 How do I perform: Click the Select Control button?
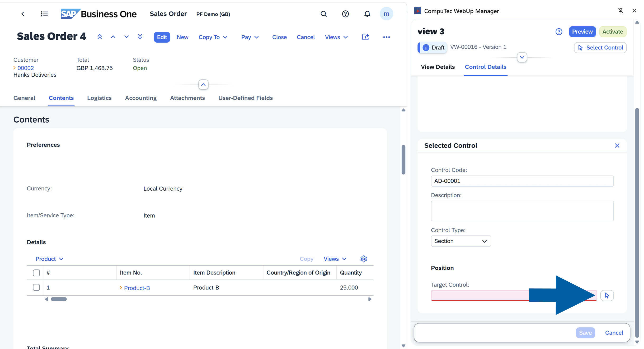click(600, 48)
